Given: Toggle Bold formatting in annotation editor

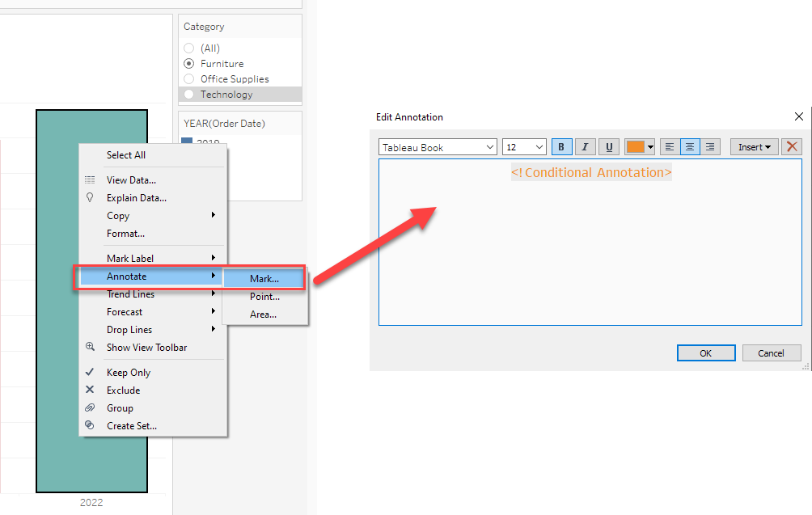Looking at the screenshot, I should (x=560, y=147).
